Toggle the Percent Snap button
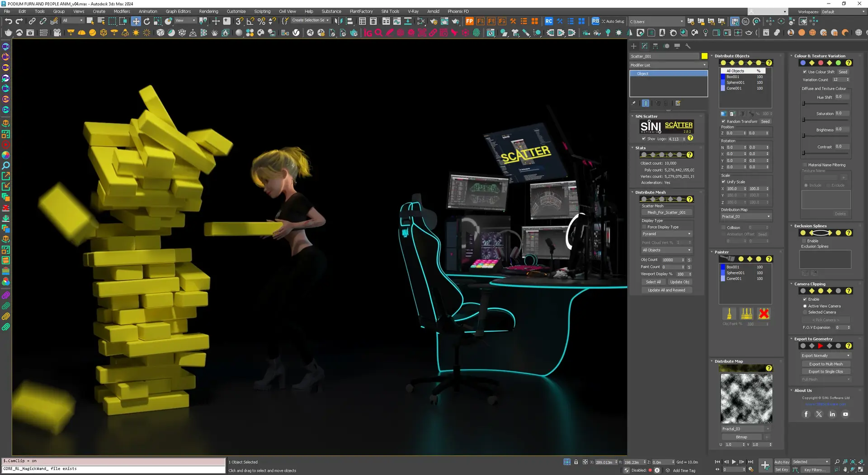Image resolution: width=868 pixels, height=475 pixels. click(x=261, y=21)
